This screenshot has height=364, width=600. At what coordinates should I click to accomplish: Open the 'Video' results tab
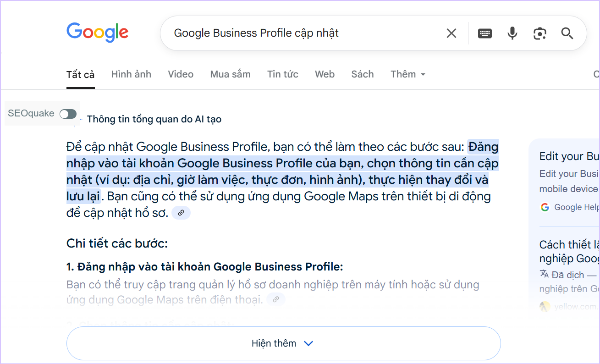point(181,74)
